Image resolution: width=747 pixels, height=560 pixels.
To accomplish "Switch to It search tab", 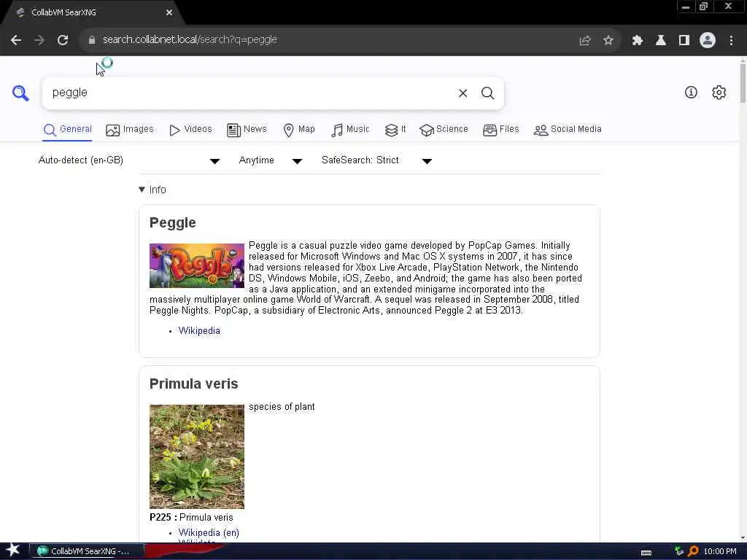I will [395, 130].
